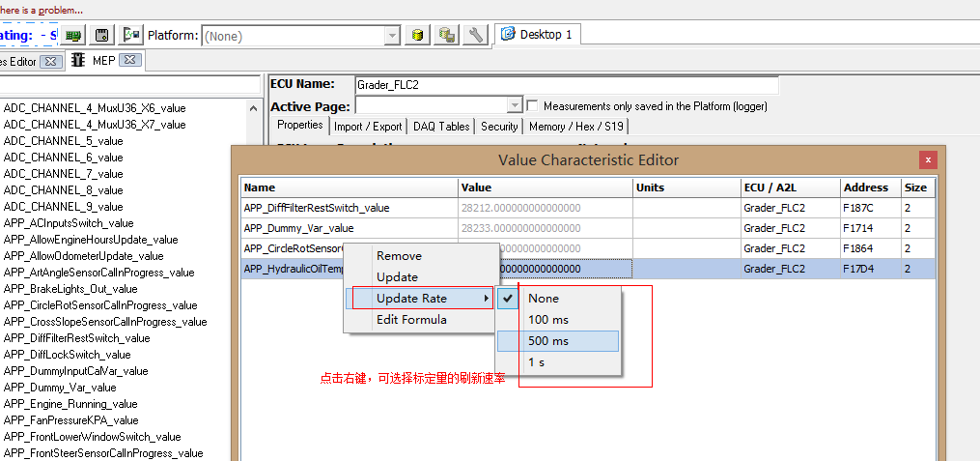The width and height of the screenshot is (980, 461).
Task: Open the wrench settings tool icon
Action: coord(475,35)
